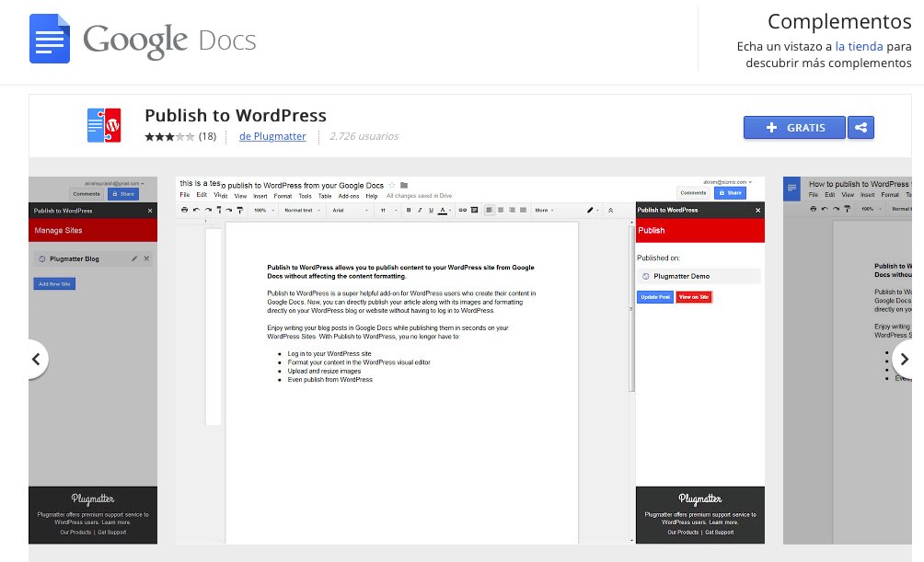Click Print icon in center screenshot toolbar
Viewport: 924px width, 562px height.
click(184, 210)
